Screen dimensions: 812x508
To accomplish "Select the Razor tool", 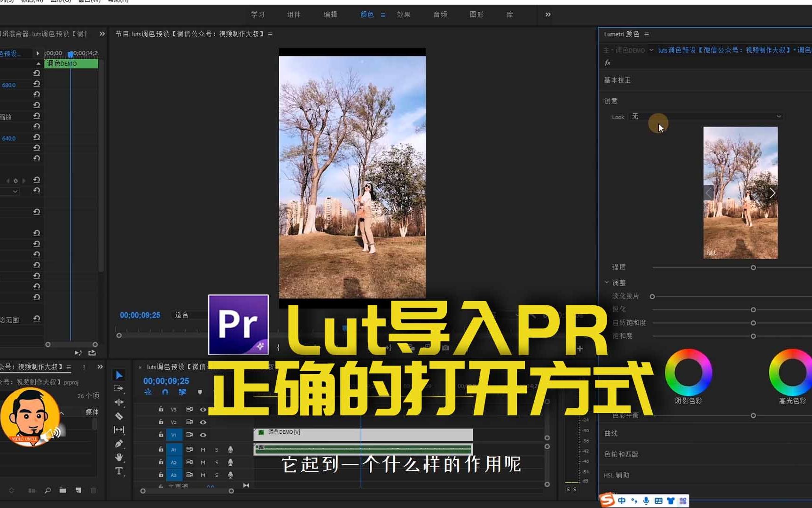I will pyautogui.click(x=119, y=416).
